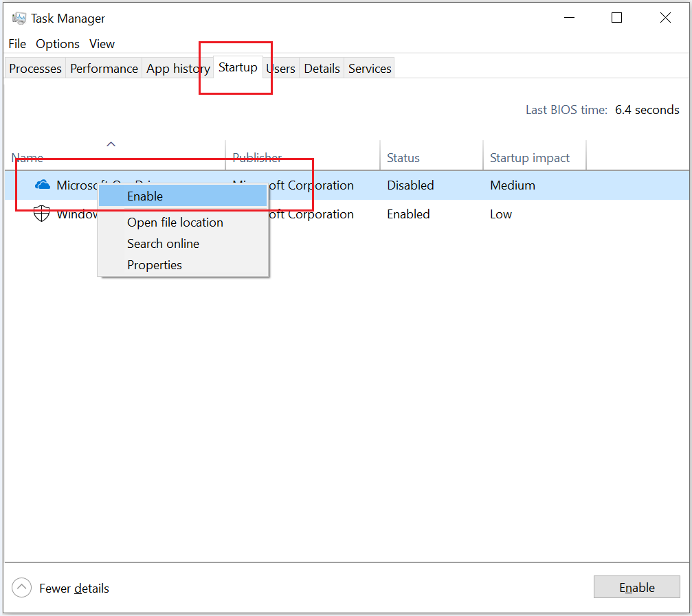Choose Search online from context menu

[x=163, y=244]
